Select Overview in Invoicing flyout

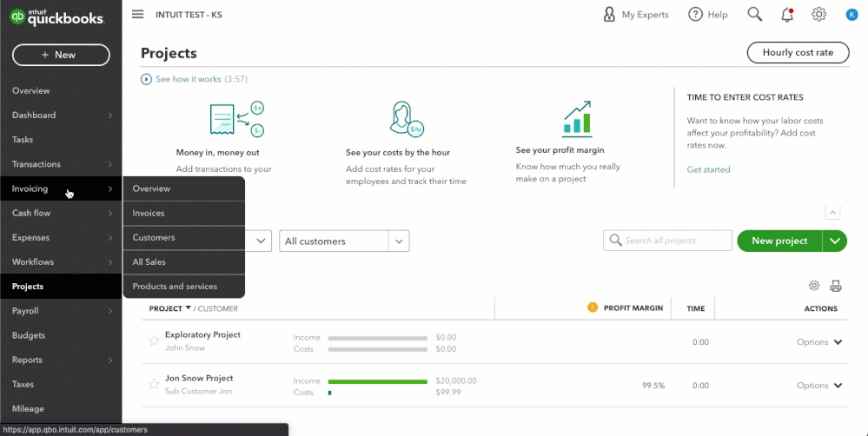tap(184, 188)
